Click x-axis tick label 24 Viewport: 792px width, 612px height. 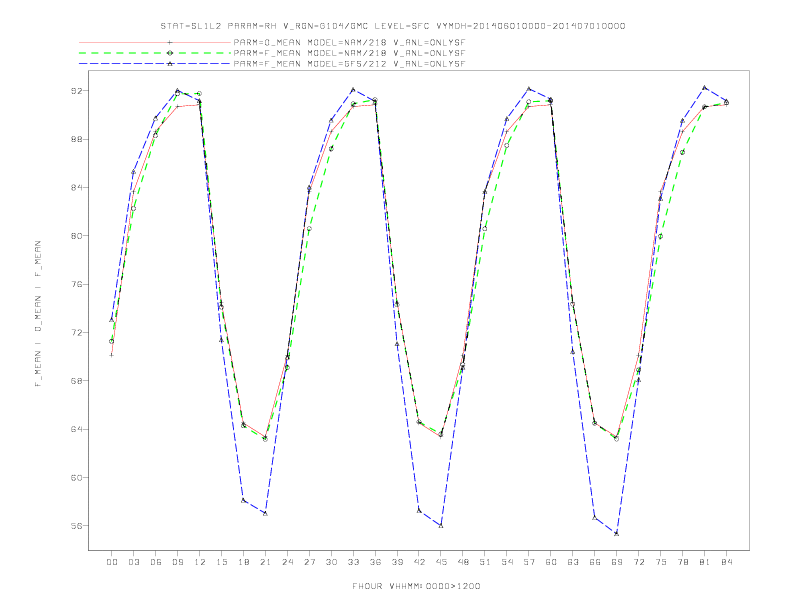(x=287, y=562)
